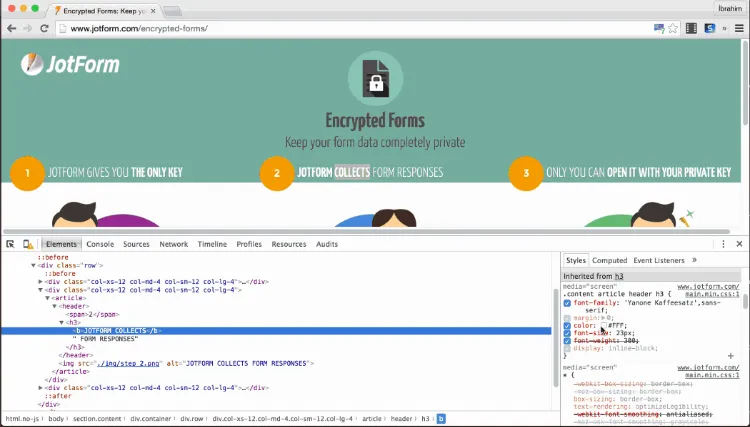Open the first main.min.css:1 source link
The image size is (750, 427).
712,294
